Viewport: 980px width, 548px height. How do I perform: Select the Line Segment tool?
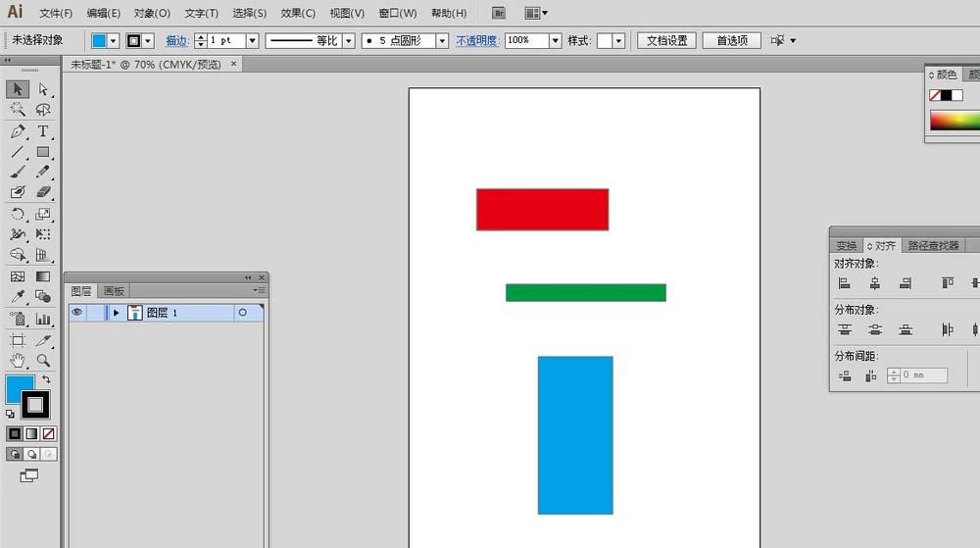coord(18,152)
